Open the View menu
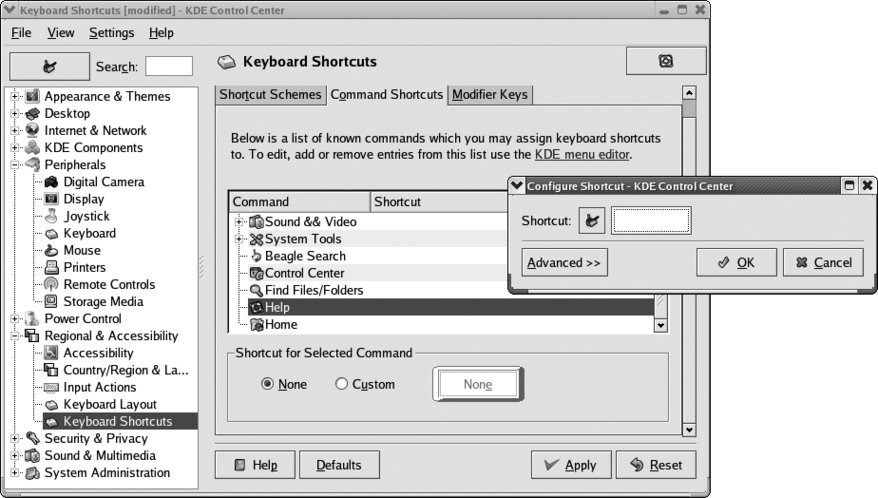This screenshot has height=498, width=878. (x=60, y=32)
